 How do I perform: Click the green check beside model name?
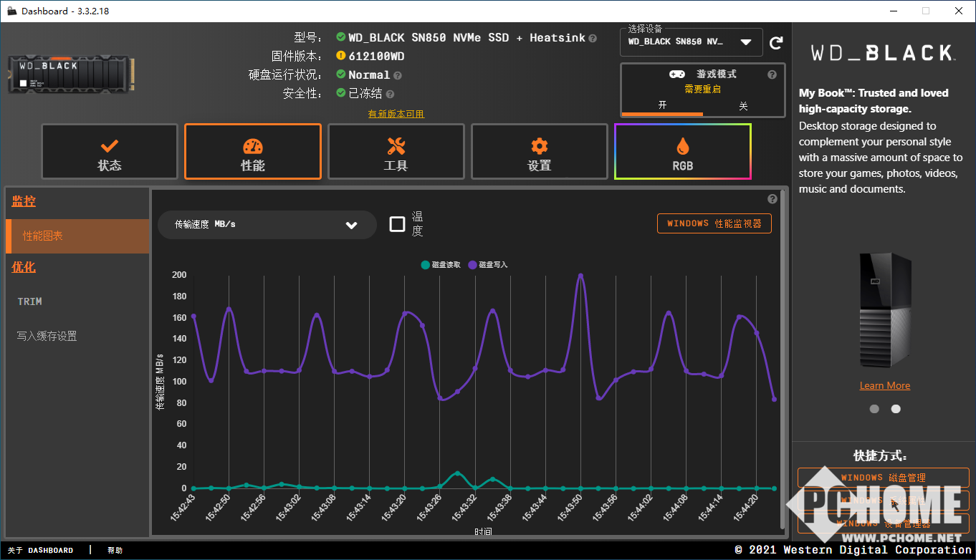point(341,37)
